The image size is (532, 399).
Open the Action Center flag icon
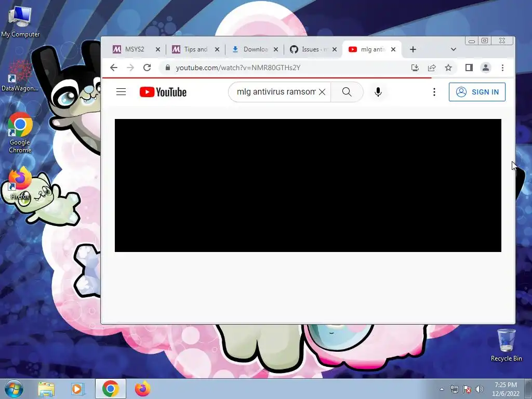(x=467, y=389)
